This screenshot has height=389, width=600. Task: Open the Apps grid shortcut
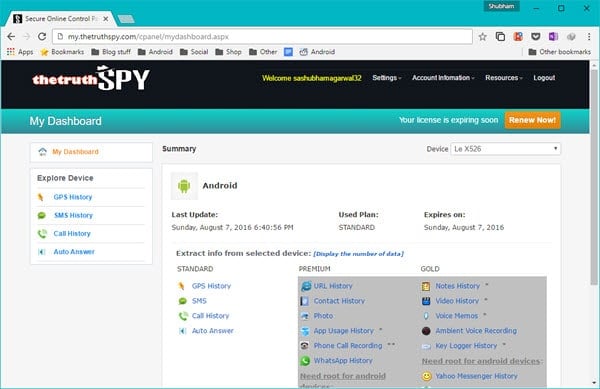tap(20, 52)
